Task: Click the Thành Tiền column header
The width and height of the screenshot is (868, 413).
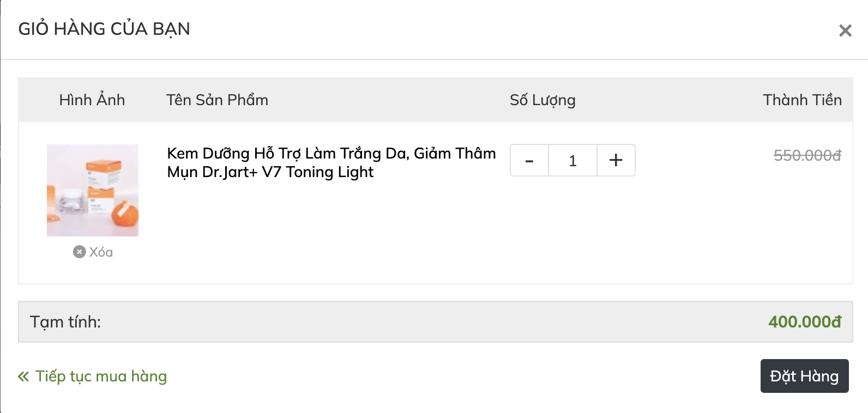Action: pos(802,100)
